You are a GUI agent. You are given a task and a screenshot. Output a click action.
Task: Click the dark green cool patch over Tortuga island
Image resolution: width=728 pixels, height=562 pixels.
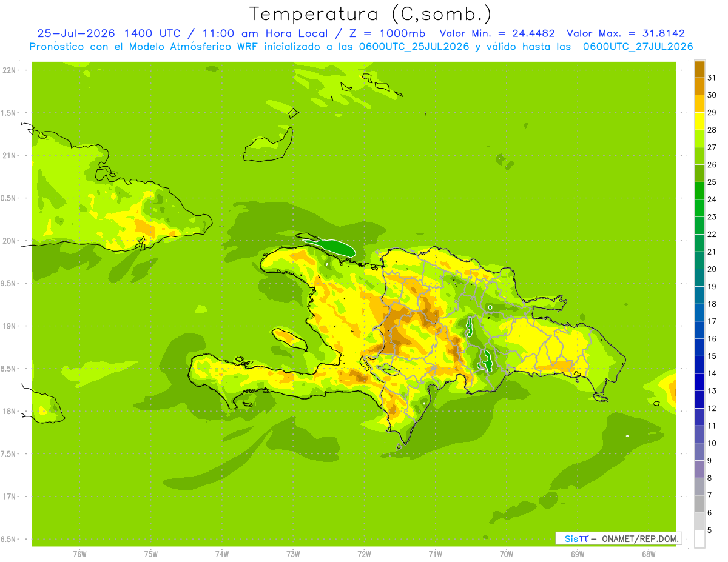click(335, 247)
